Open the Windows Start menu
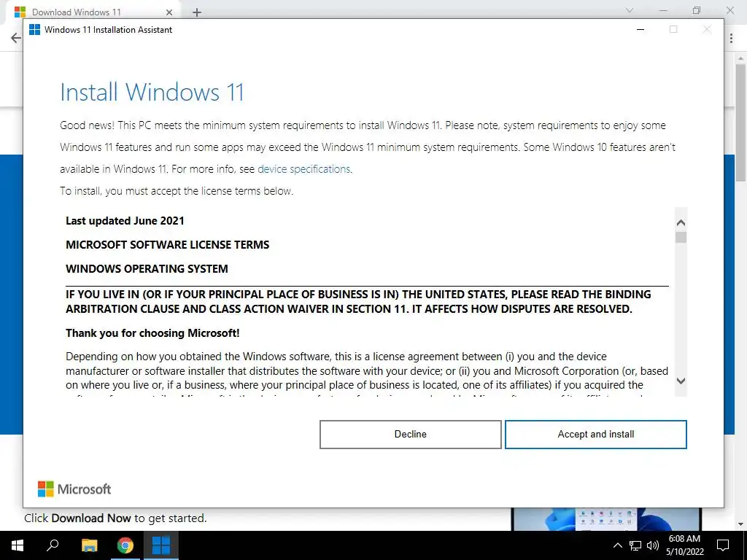This screenshot has height=560, width=747. (x=18, y=545)
